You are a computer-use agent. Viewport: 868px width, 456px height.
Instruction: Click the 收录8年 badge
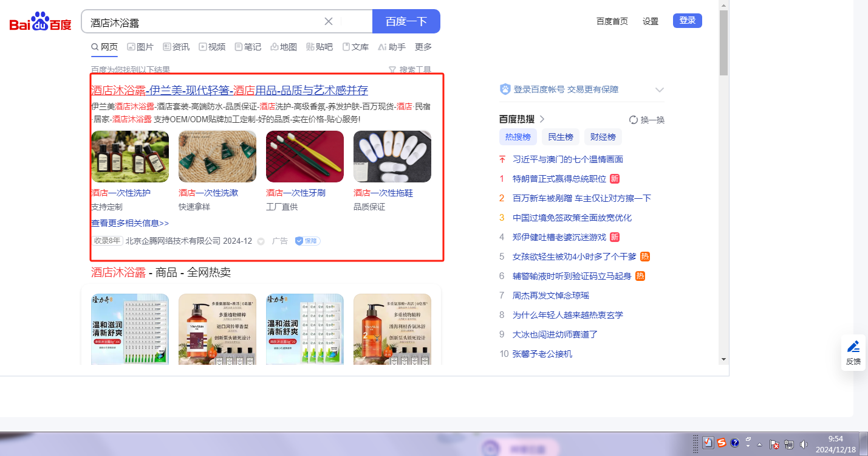pyautogui.click(x=108, y=241)
